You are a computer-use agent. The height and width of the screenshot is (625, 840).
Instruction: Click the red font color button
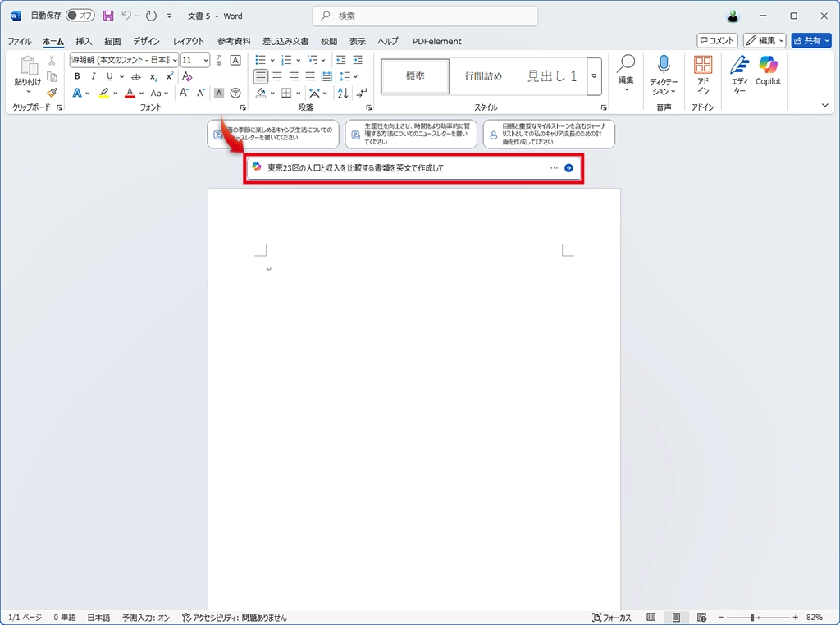click(130, 94)
